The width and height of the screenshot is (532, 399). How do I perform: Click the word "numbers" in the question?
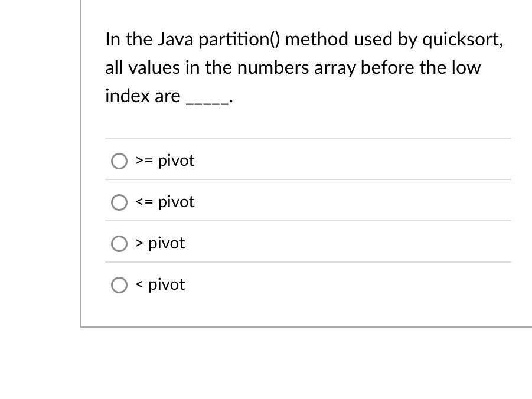(x=273, y=67)
